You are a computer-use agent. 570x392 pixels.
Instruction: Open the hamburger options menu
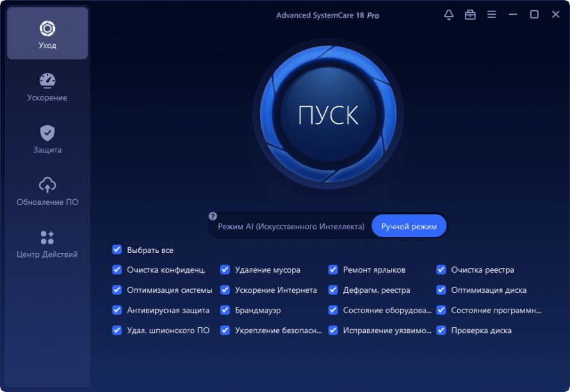click(491, 15)
